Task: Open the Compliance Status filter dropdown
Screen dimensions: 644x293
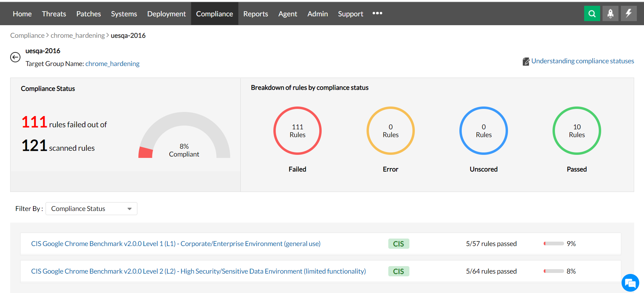Action: 91,209
